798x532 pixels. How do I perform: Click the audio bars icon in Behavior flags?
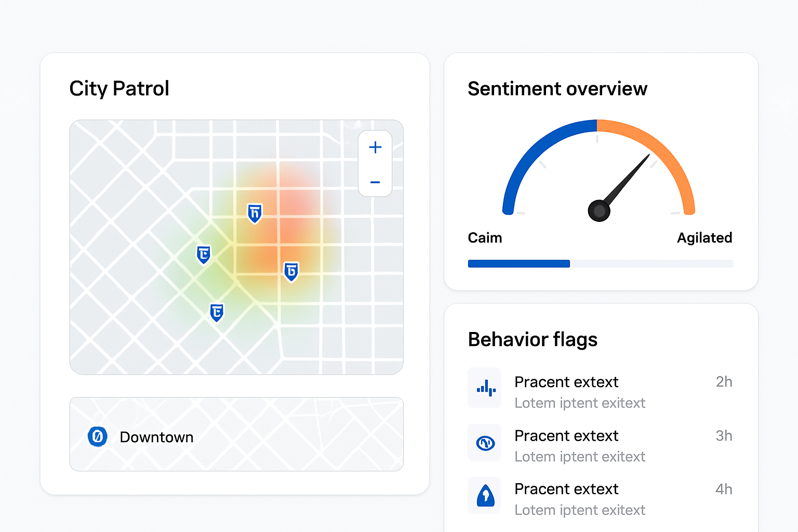click(x=485, y=388)
